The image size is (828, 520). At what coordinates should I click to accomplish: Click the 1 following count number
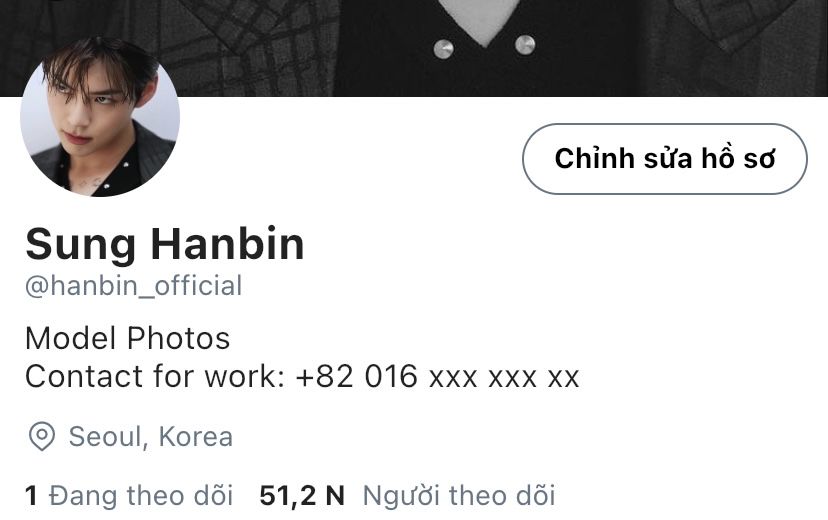tap(31, 496)
